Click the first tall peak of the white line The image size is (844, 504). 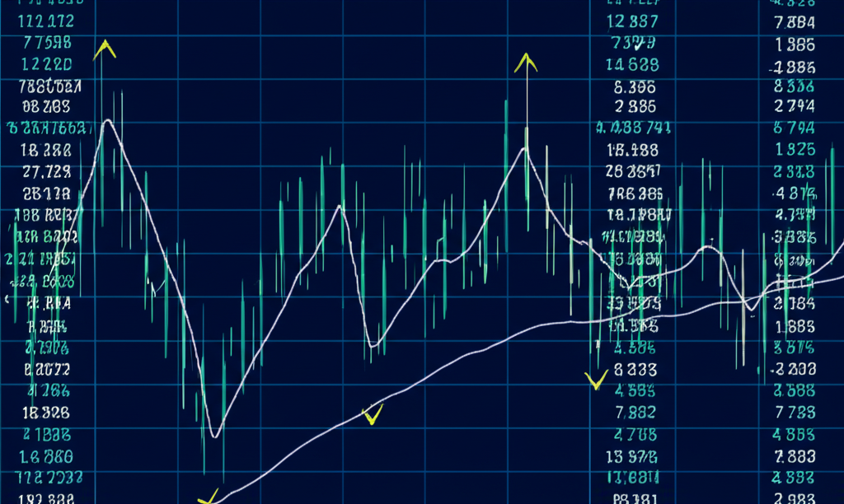[x=106, y=122]
